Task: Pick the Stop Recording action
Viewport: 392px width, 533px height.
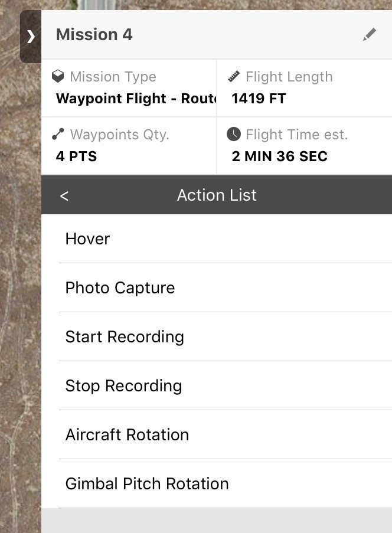Action: (123, 385)
